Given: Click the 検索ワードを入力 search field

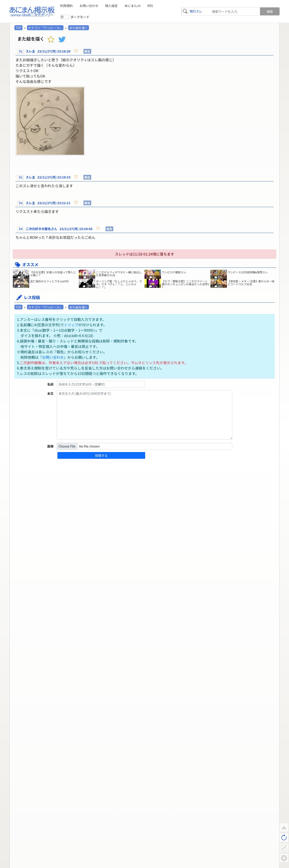Looking at the screenshot, I should tap(235, 11).
